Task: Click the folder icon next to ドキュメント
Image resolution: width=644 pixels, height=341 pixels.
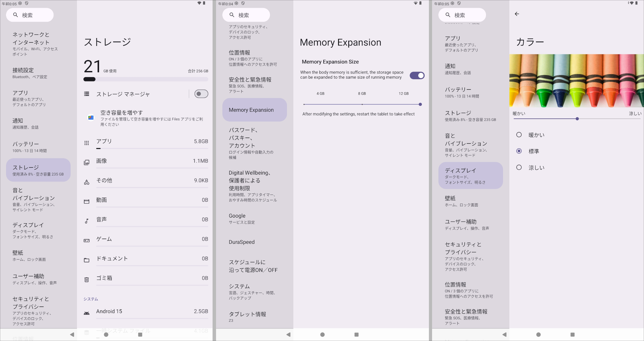Action: [86, 260]
